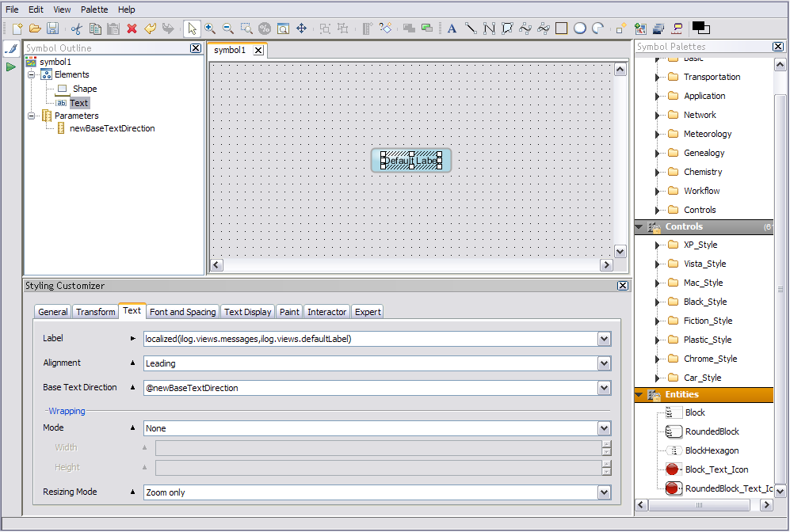Open the Palette menu
Screen dimensions: 790x532
(94, 9)
